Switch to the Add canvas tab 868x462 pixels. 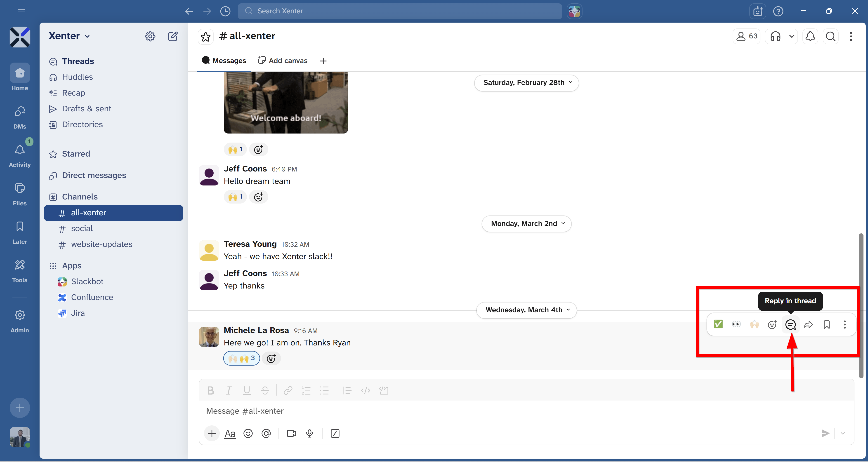point(283,61)
